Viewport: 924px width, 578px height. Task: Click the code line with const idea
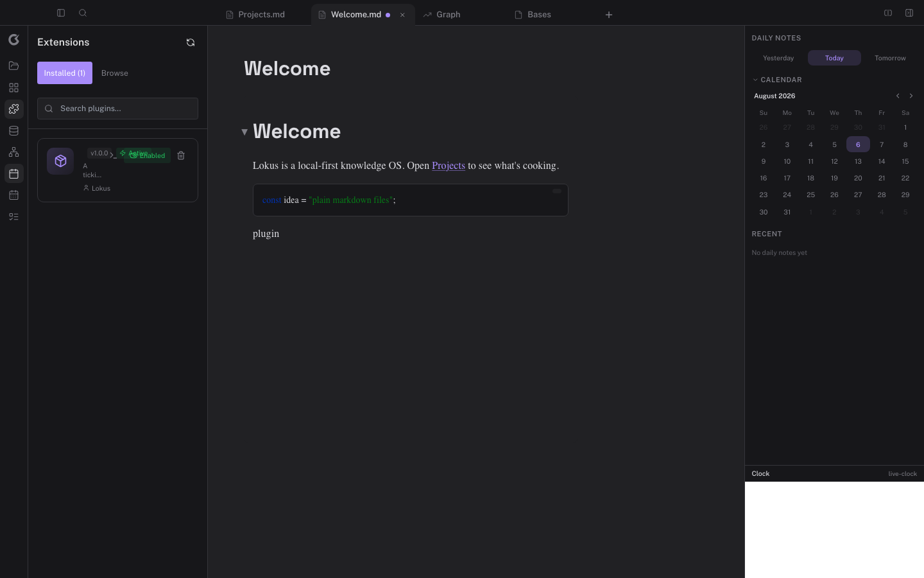[x=329, y=200]
